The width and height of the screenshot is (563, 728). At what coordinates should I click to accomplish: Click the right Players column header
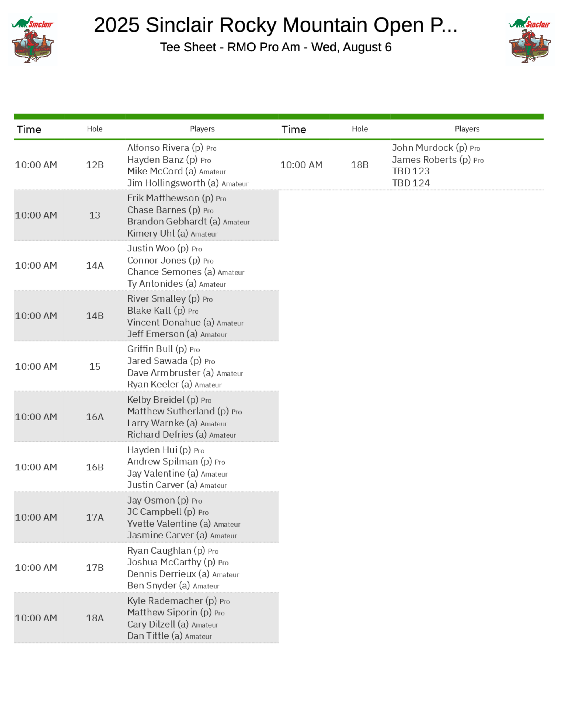click(x=467, y=129)
